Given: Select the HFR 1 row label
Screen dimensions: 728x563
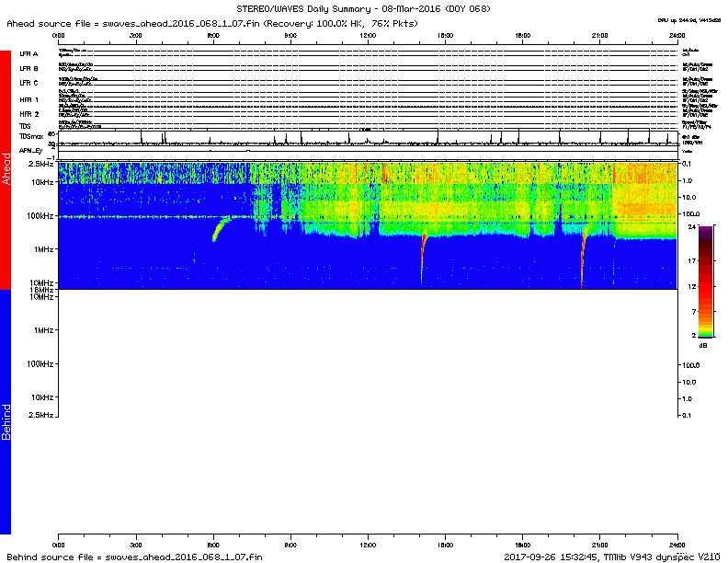Looking at the screenshot, I should click(x=29, y=99).
